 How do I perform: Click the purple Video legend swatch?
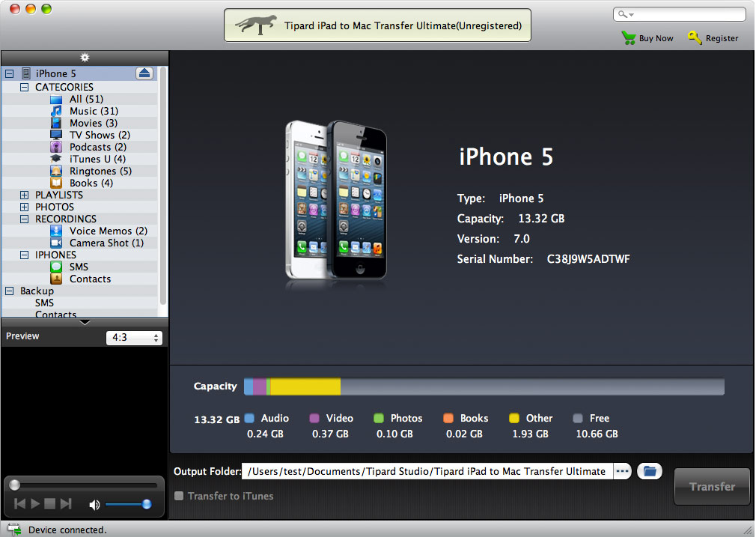click(x=314, y=418)
